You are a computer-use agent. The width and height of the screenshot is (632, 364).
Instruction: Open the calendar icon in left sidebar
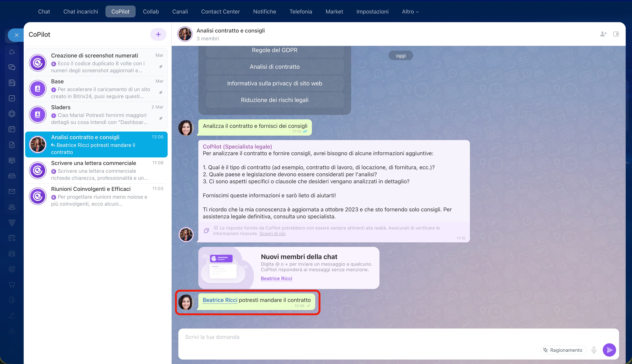pos(12,129)
